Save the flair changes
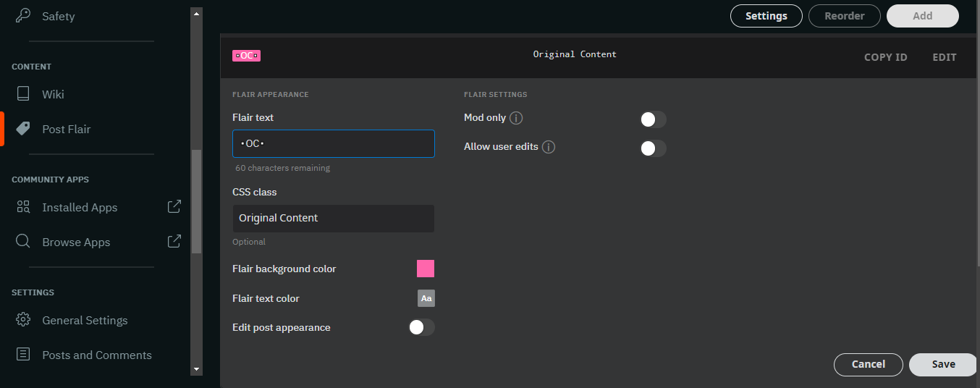980x388 pixels. click(x=943, y=364)
